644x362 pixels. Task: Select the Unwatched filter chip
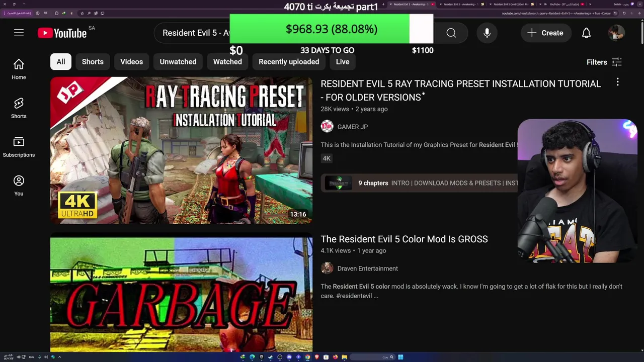pyautogui.click(x=178, y=61)
